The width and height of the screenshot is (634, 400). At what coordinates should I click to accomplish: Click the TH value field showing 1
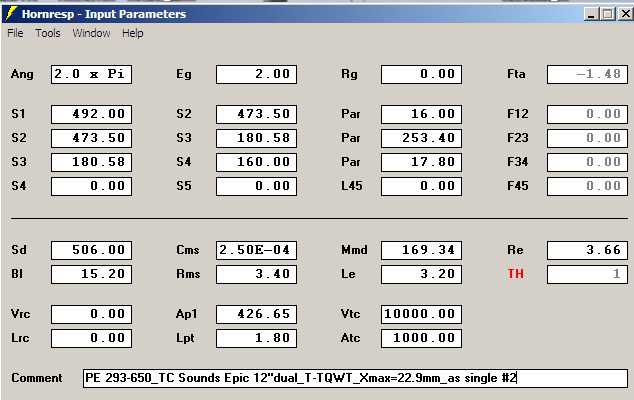tap(587, 275)
